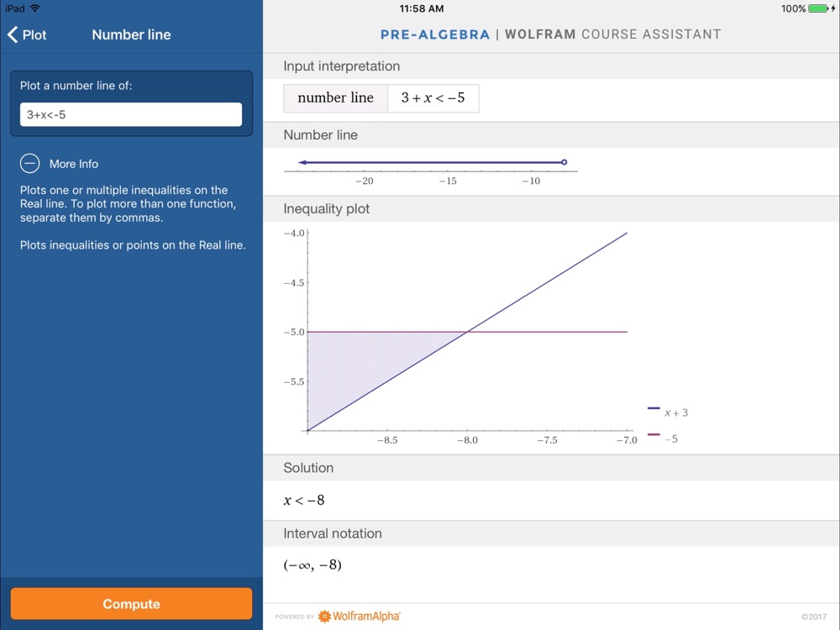Tap the −20 tick label on number line
This screenshot has width=840, height=630.
point(365,181)
